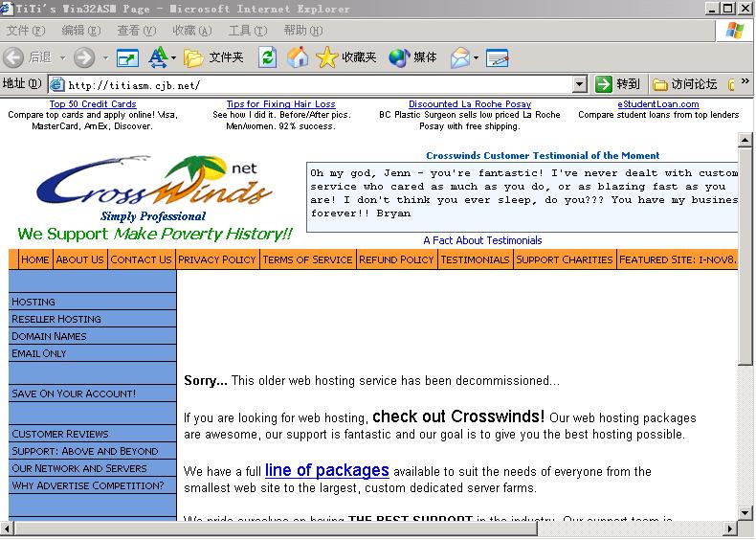
Task: Expand the links bar chevron
Action: [745, 81]
